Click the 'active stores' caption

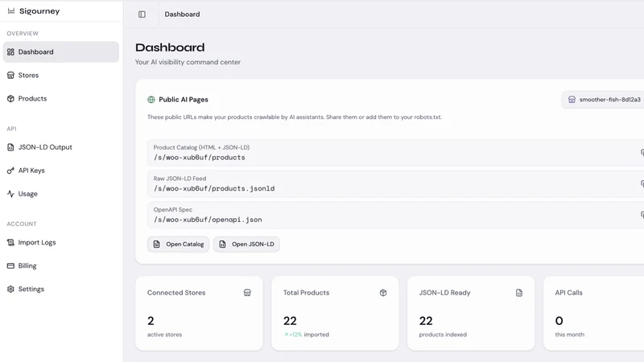[x=164, y=335]
